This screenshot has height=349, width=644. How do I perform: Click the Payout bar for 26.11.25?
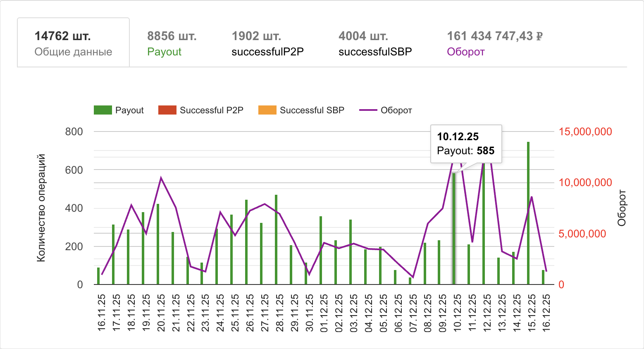pyautogui.click(x=246, y=242)
